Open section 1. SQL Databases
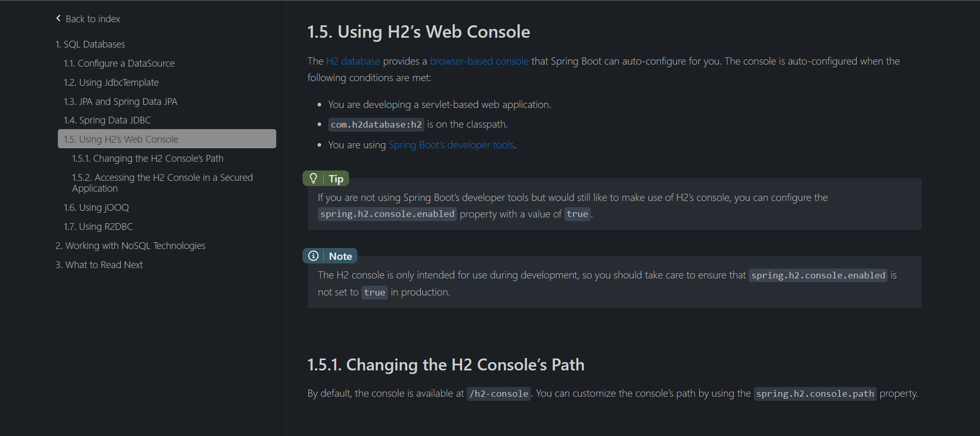Screen dimensions: 980x436 [x=90, y=44]
